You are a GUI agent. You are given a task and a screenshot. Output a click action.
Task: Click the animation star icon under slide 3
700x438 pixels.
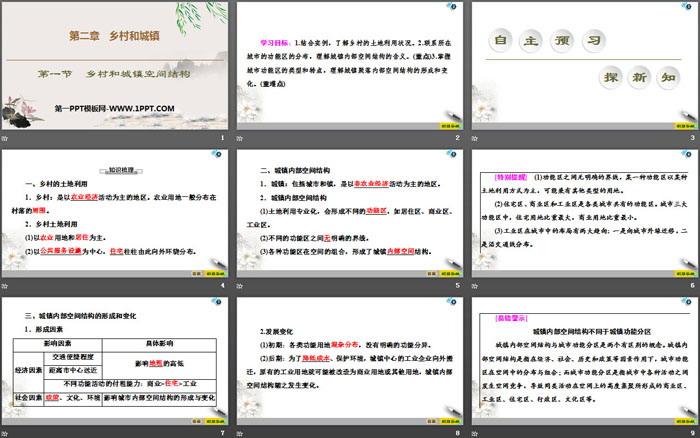click(474, 137)
